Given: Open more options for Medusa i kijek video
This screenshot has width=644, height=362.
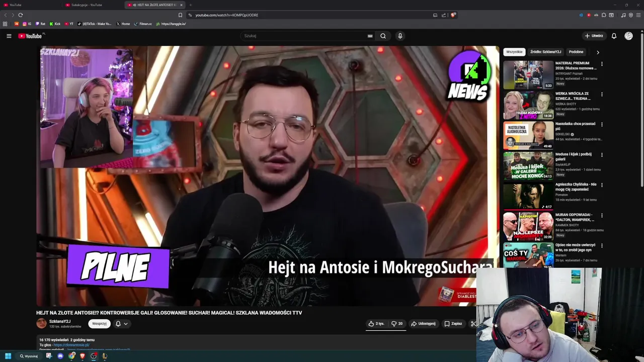Looking at the screenshot, I should 602,155.
